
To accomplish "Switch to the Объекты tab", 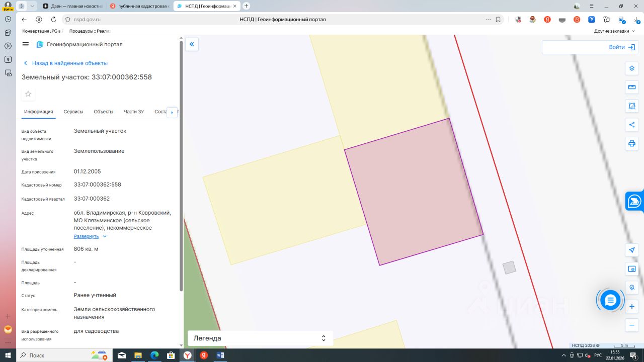I will [104, 112].
